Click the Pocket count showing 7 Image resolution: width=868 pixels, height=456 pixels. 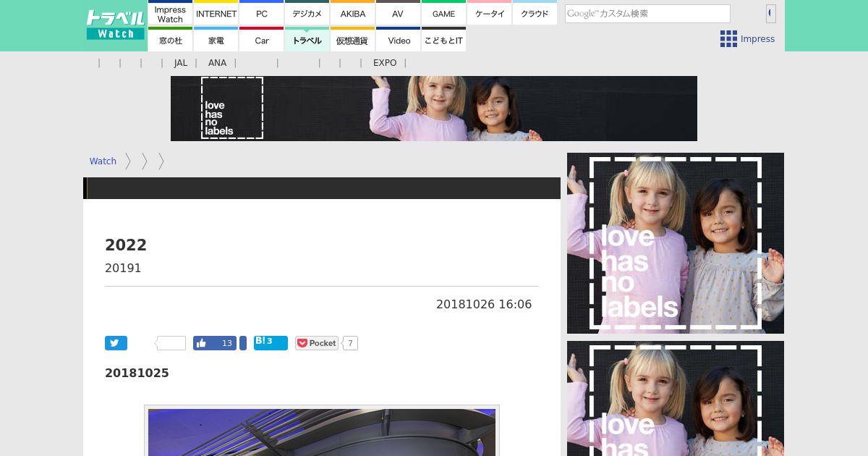[x=350, y=343]
